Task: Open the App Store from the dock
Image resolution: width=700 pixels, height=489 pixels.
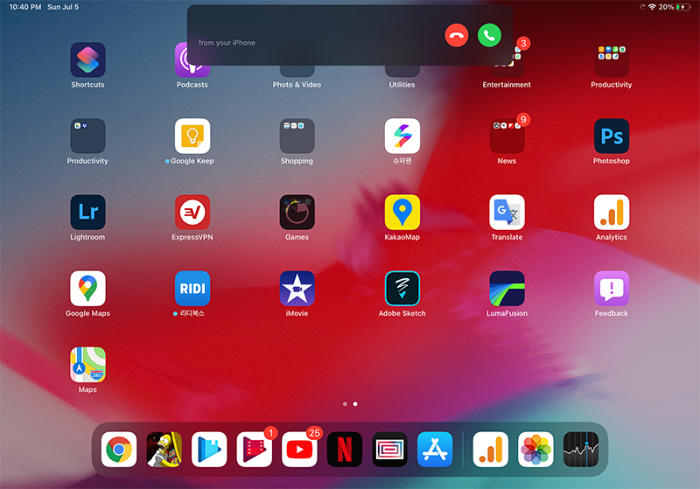Action: [435, 449]
